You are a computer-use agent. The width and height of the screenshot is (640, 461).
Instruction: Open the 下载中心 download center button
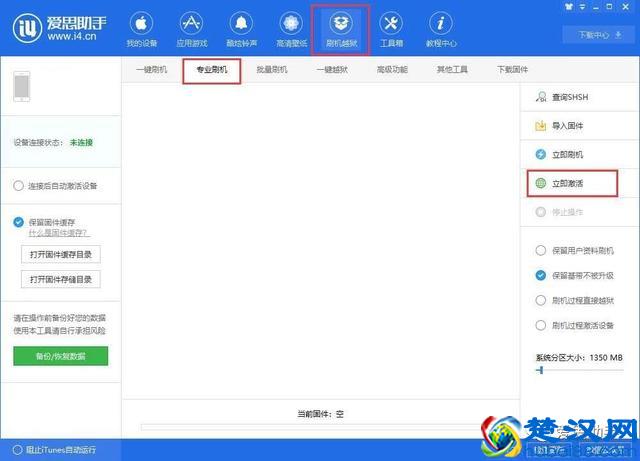coord(599,35)
